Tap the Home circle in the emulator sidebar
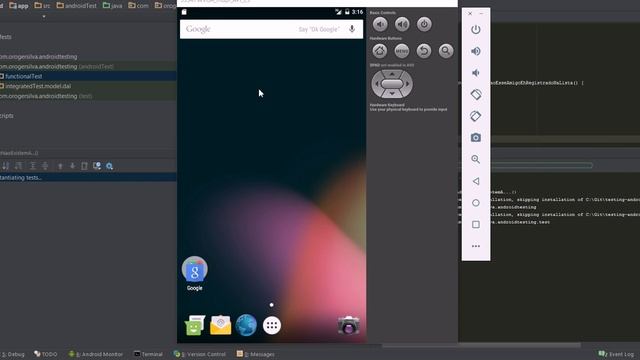 476,202
